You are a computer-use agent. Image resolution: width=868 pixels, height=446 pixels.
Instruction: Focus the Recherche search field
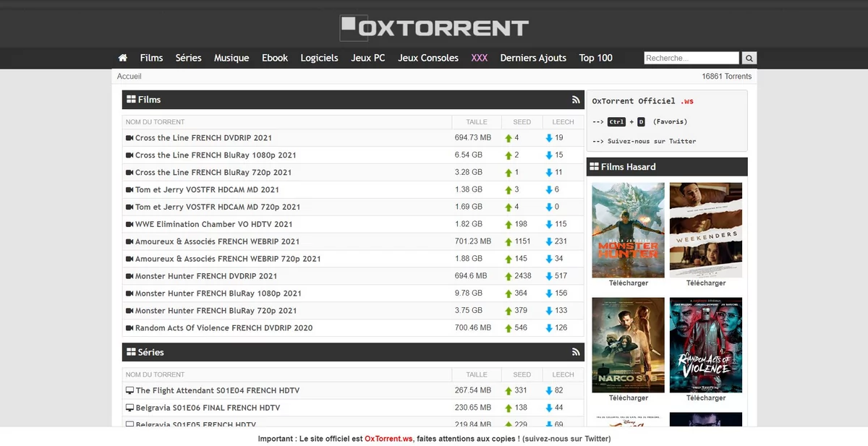(692, 58)
